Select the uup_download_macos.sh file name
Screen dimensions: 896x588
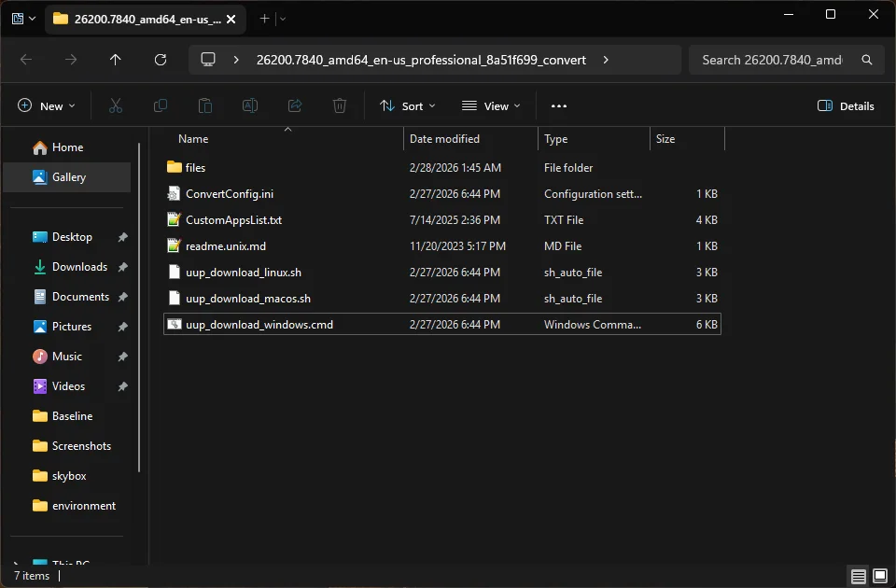click(248, 299)
